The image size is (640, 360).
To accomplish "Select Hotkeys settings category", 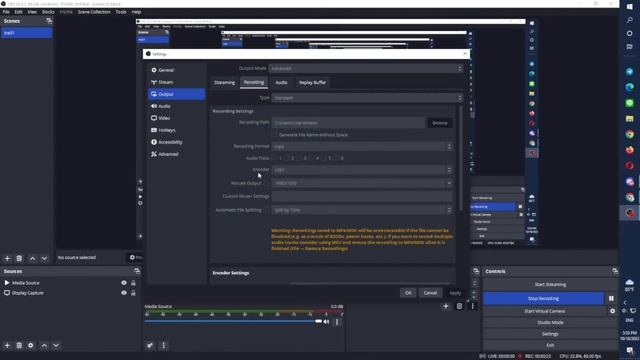I will coord(177,130).
